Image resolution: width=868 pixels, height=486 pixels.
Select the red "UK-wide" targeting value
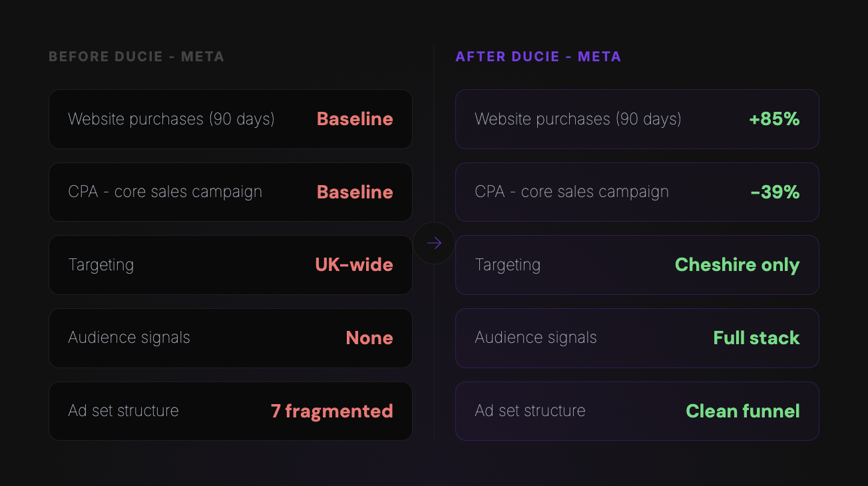coord(354,265)
